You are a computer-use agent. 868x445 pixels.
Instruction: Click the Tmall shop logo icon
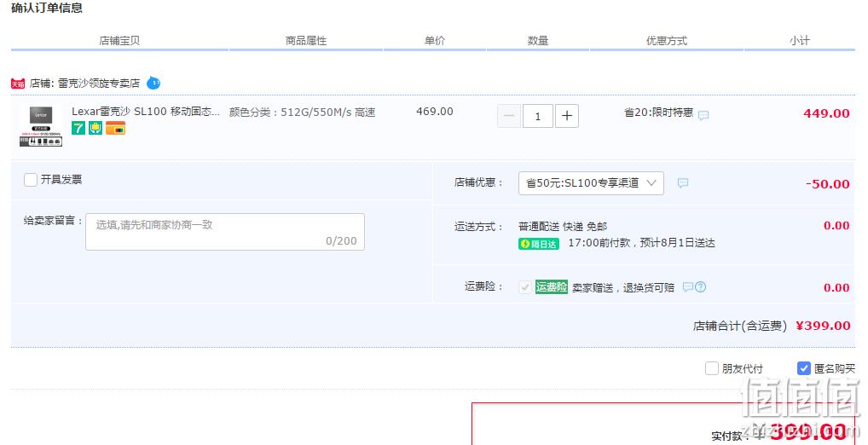point(18,84)
